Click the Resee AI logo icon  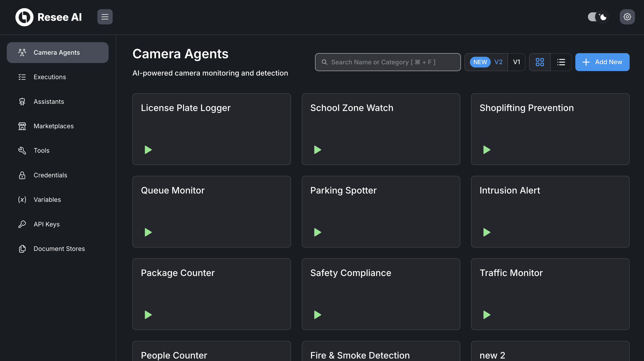(x=24, y=17)
